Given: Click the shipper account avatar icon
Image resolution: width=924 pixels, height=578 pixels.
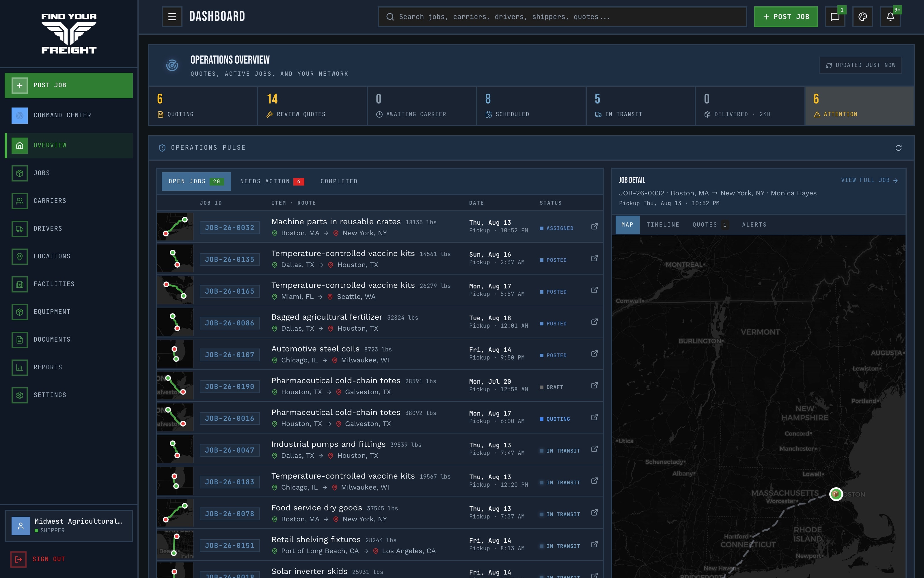Looking at the screenshot, I should pyautogui.click(x=21, y=526).
